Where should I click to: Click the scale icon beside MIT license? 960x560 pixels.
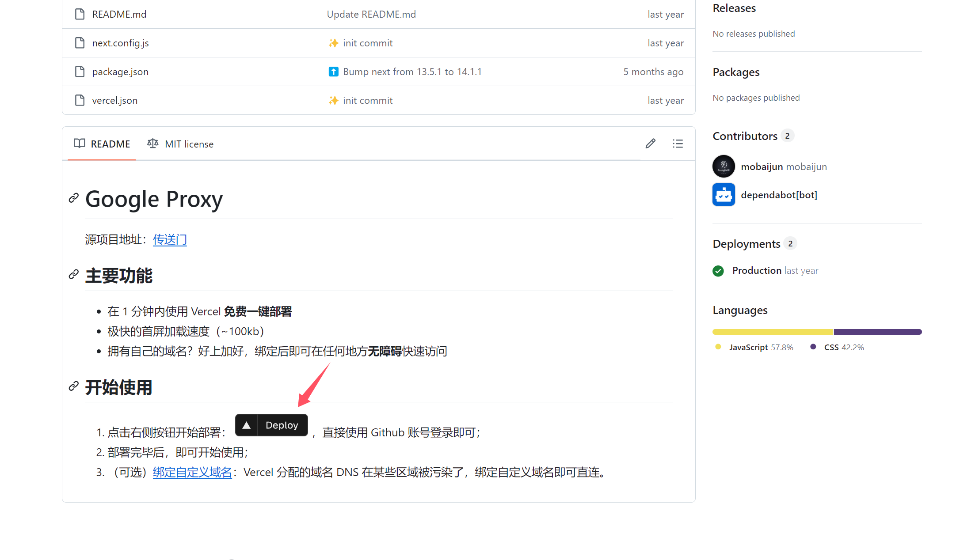152,144
